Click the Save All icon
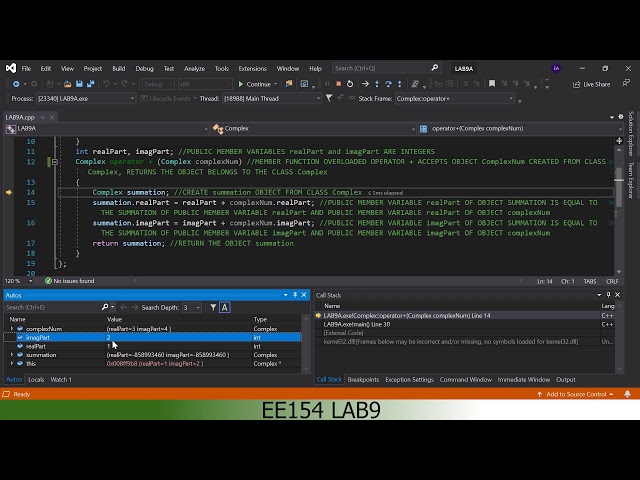640x480 pixels. click(x=90, y=84)
